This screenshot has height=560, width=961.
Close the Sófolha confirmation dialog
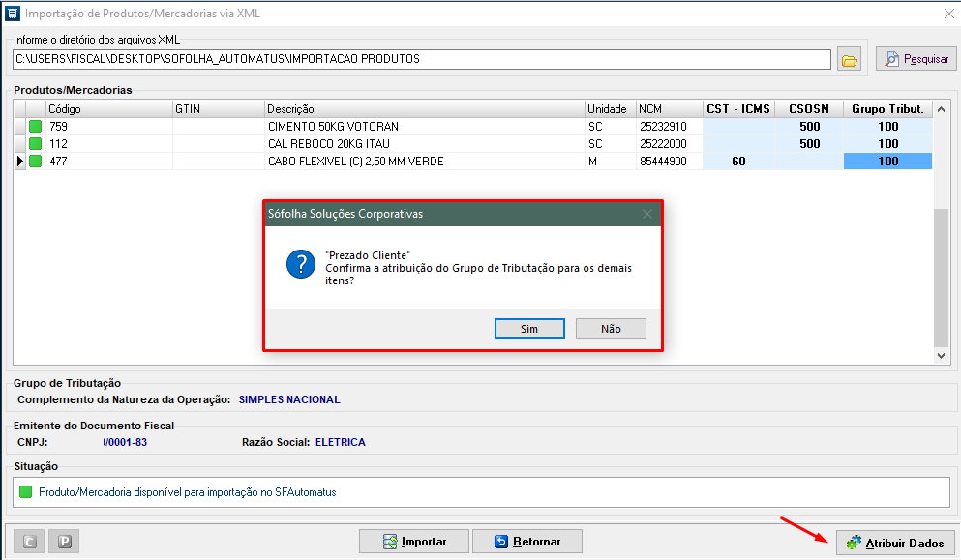coord(647,214)
